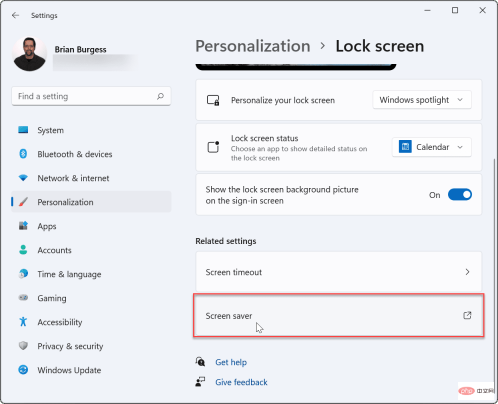The width and height of the screenshot is (498, 404).
Task: Click the Get help icon
Action: click(x=200, y=362)
